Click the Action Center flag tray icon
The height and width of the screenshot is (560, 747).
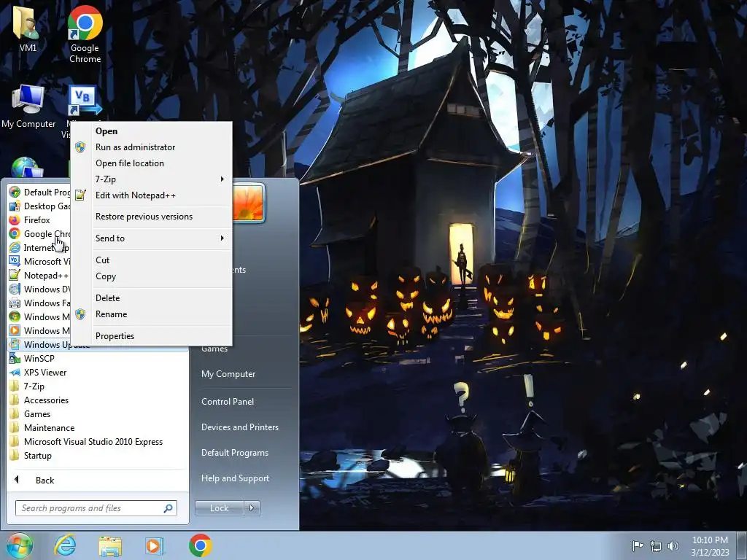[638, 545]
